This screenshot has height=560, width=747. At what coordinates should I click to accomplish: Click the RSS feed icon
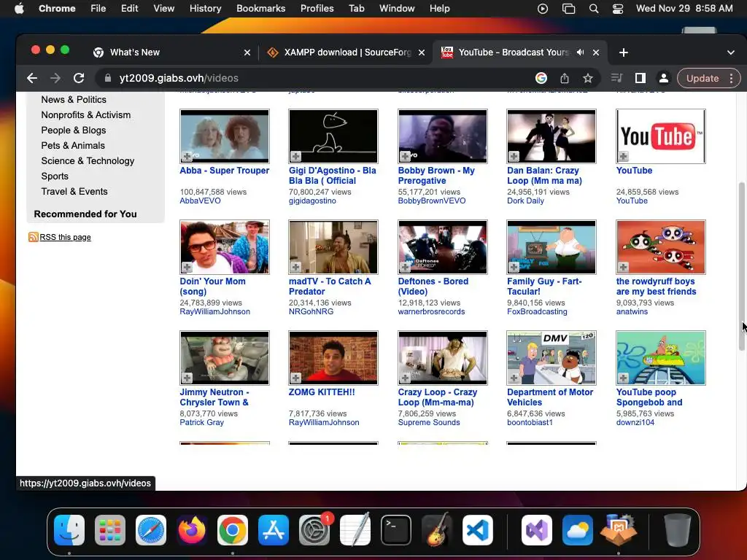click(x=33, y=237)
